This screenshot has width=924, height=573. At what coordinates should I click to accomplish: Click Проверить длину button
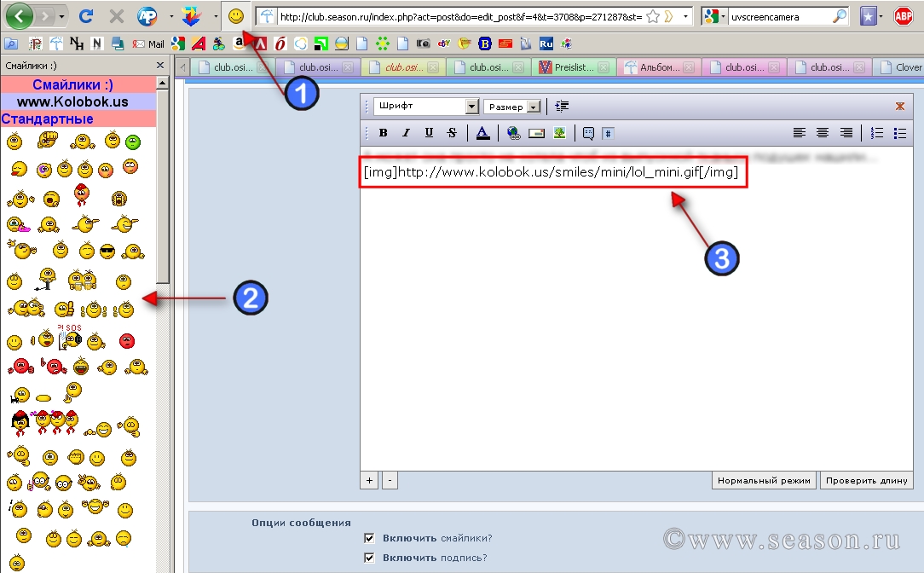pyautogui.click(x=866, y=480)
